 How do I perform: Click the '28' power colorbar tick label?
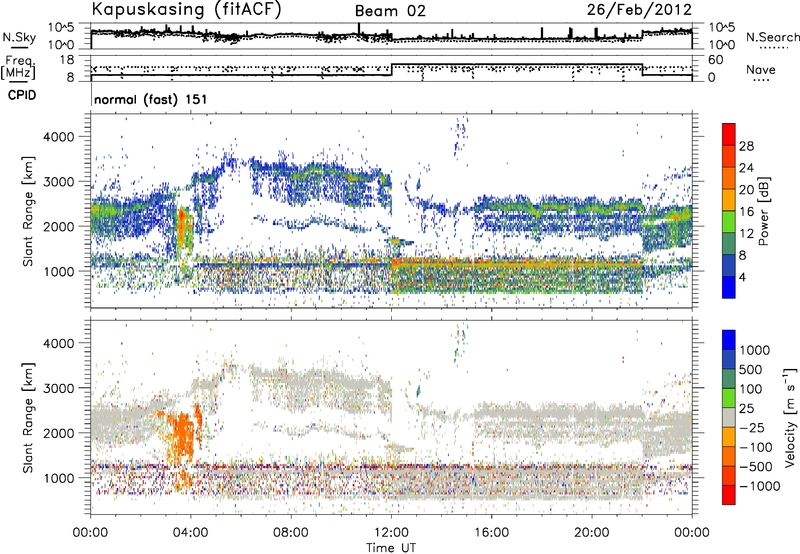[746, 146]
